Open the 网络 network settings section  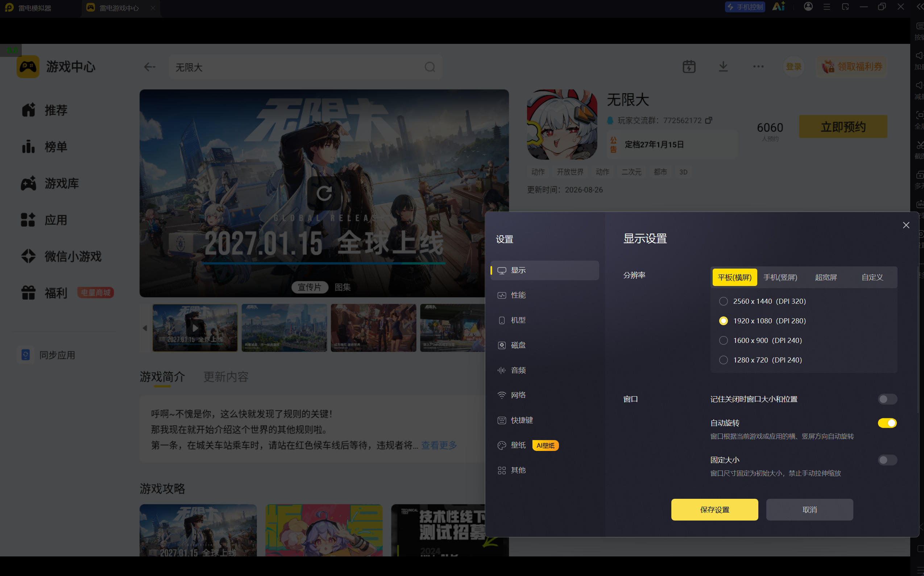click(x=545, y=395)
